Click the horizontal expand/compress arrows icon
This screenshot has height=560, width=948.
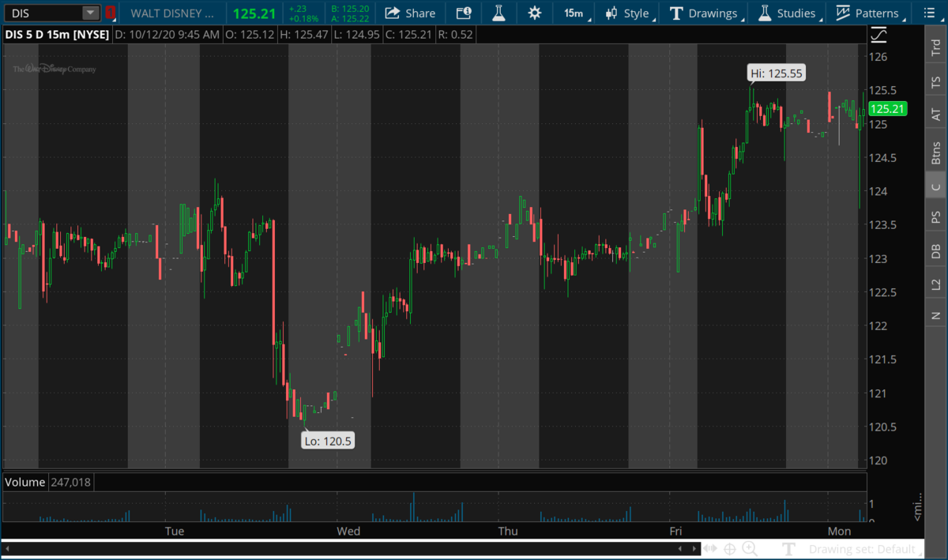pos(710,549)
